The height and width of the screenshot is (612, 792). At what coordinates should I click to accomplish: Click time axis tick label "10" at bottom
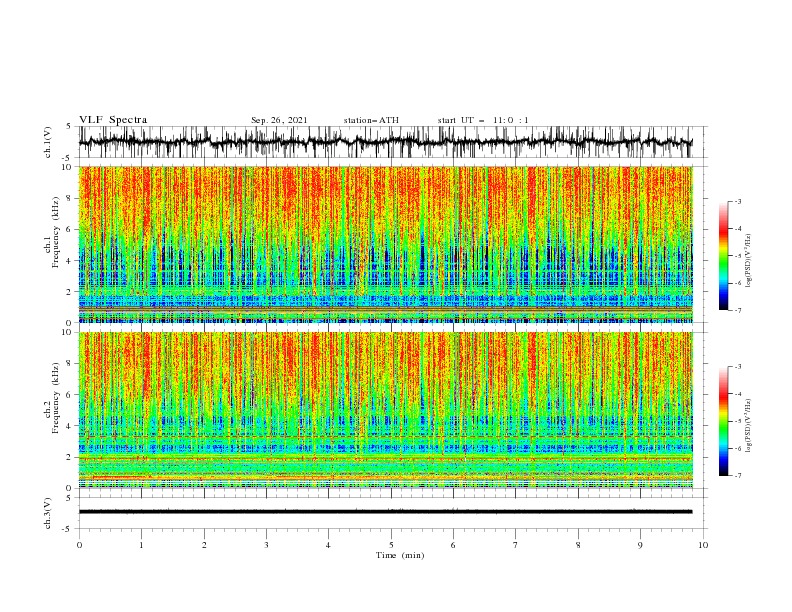[x=703, y=545]
